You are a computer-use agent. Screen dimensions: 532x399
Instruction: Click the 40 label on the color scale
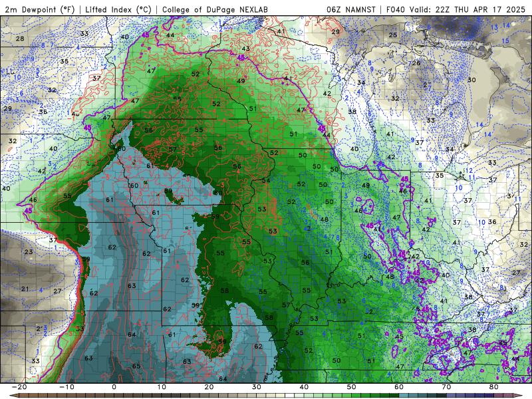(304, 387)
